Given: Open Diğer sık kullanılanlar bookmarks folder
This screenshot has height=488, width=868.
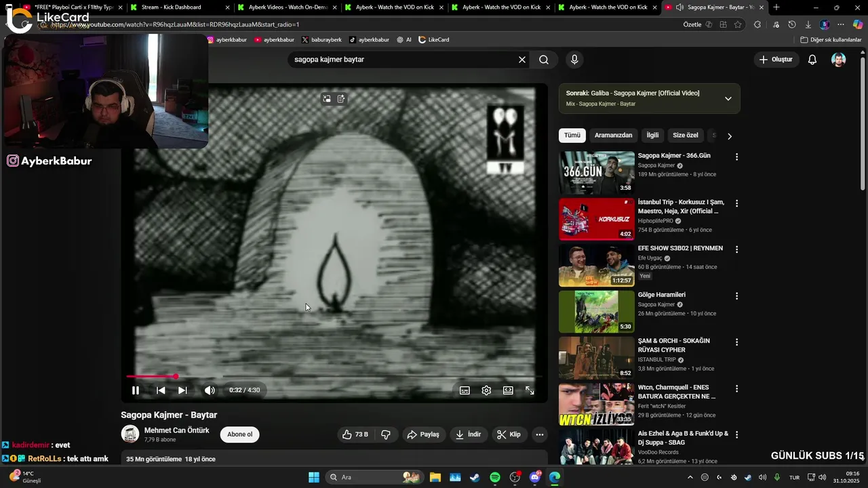Looking at the screenshot, I should (831, 40).
